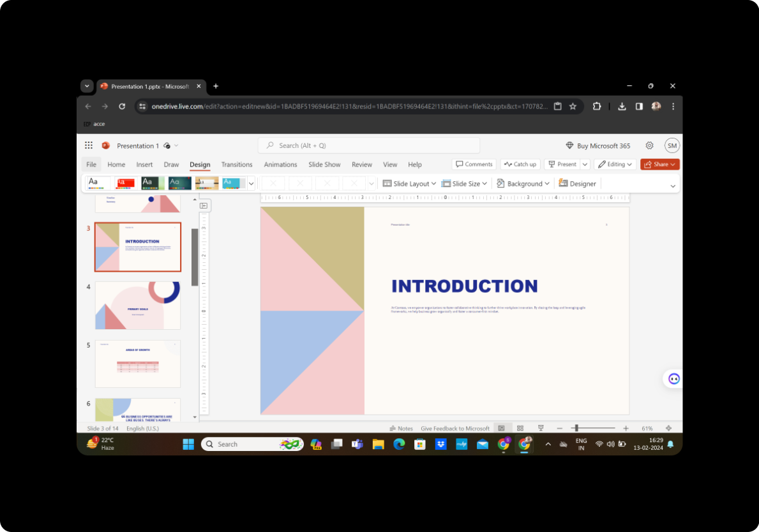Image resolution: width=759 pixels, height=532 pixels.
Task: Expand the Editing mode dropdown
Action: [615, 165]
